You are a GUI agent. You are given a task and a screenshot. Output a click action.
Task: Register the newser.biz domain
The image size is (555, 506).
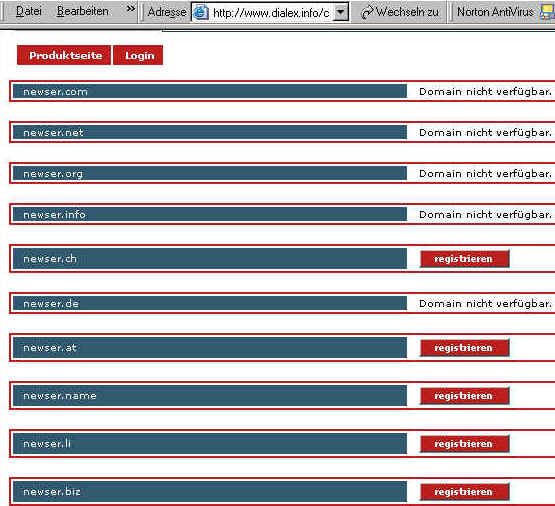465,492
